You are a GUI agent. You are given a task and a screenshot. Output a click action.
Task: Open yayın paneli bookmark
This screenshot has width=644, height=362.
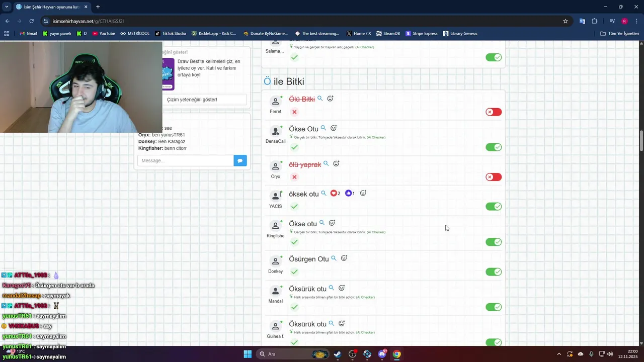coord(57,33)
